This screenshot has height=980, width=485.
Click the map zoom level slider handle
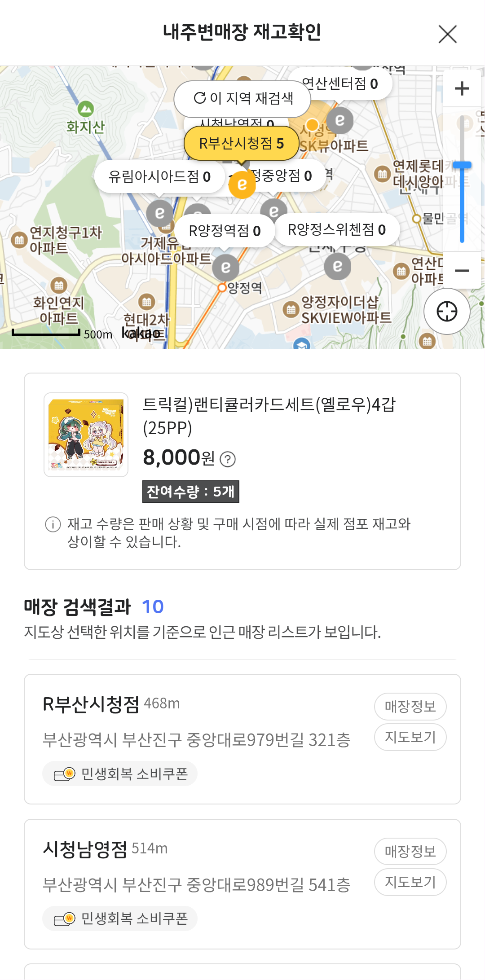tap(462, 165)
